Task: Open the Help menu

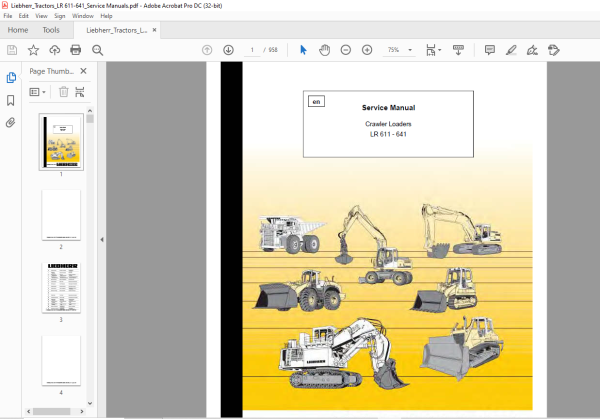Action: [106, 16]
